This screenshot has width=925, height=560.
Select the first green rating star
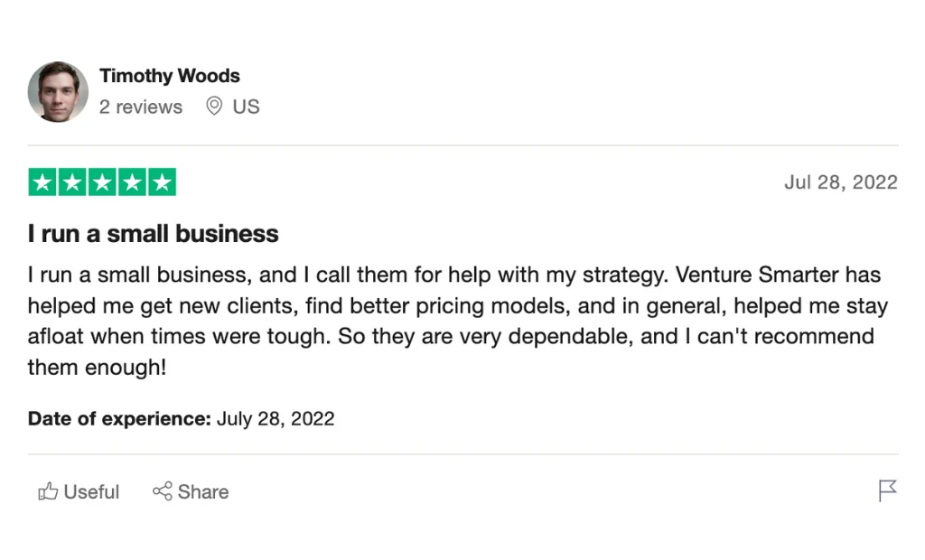[41, 182]
